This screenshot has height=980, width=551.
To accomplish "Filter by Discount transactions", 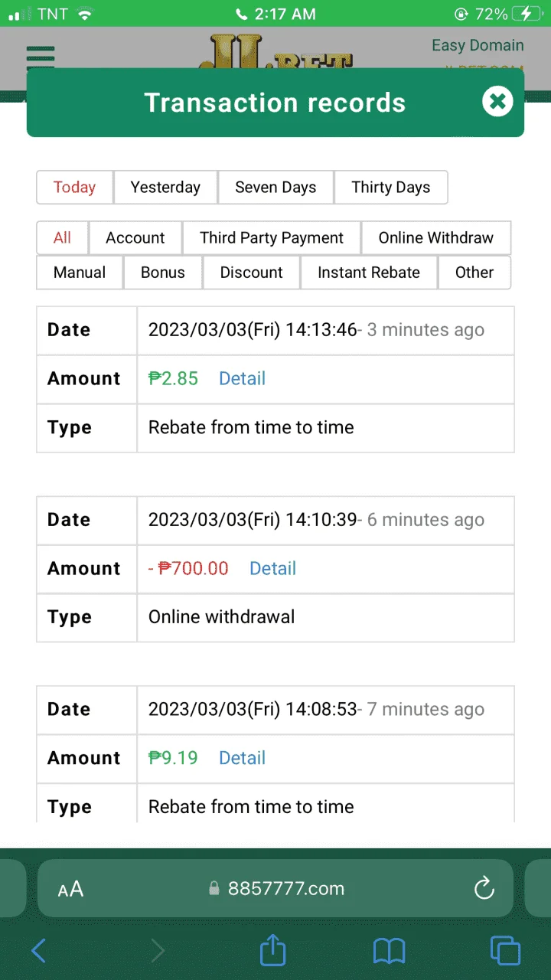I will click(x=252, y=273).
